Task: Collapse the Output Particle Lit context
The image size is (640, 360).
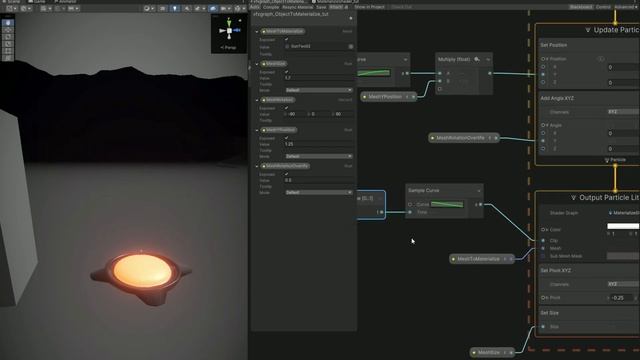Action: click(x=573, y=198)
